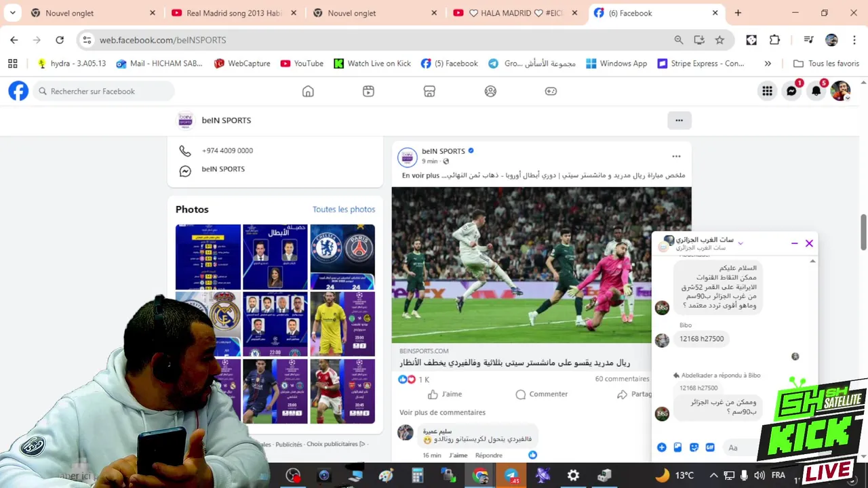Open tab search dropdown arrow
This screenshot has height=488, width=868.
pos(12,13)
